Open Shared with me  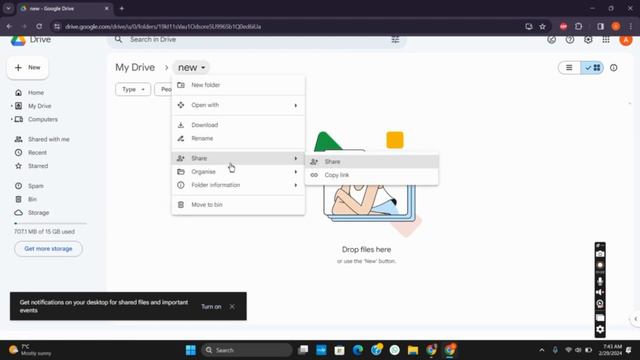coord(49,139)
